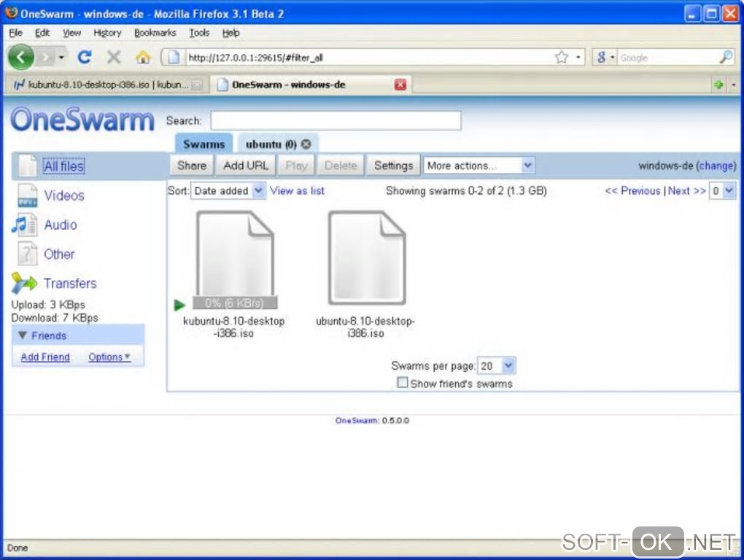Open the Bookmarks menu
This screenshot has width=744, height=560.
click(155, 33)
